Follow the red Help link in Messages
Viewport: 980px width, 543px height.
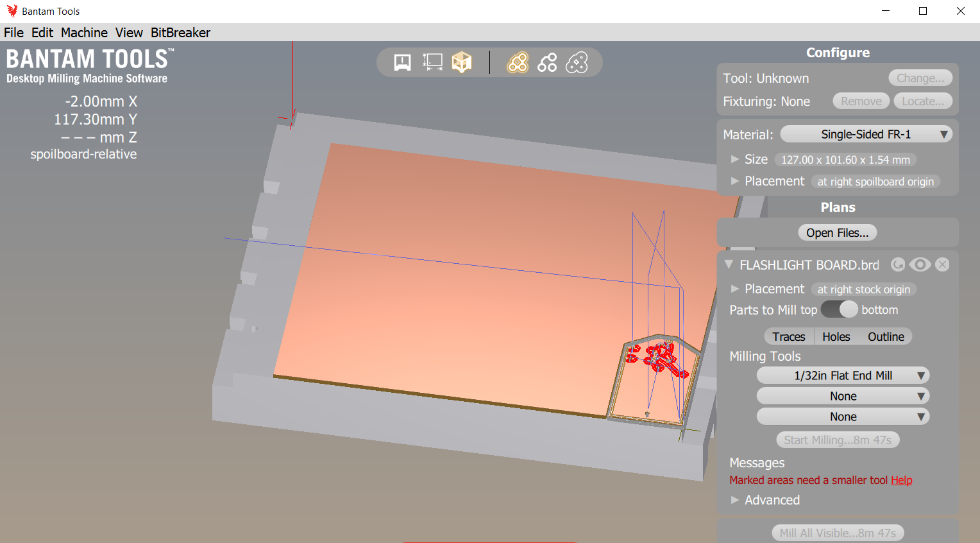pos(902,479)
